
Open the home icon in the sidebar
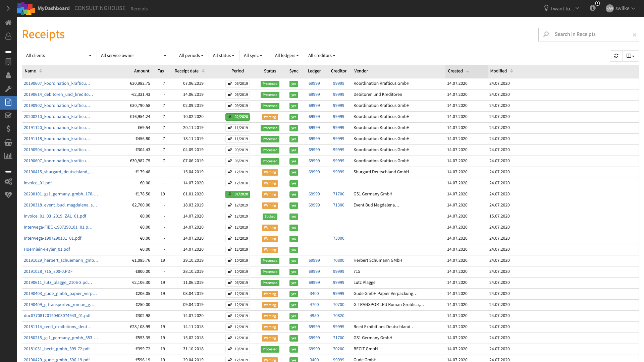(8, 23)
